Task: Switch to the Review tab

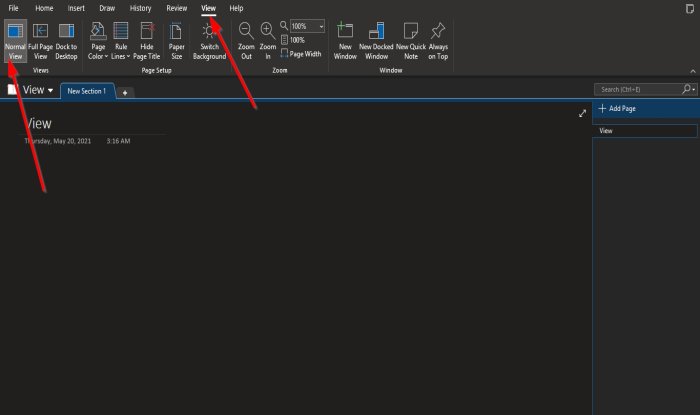Action: point(176,8)
